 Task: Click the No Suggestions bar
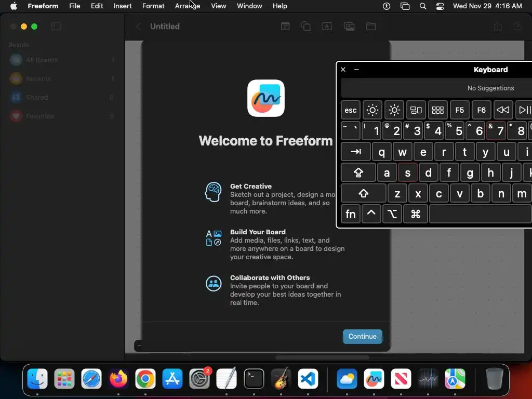click(436, 88)
